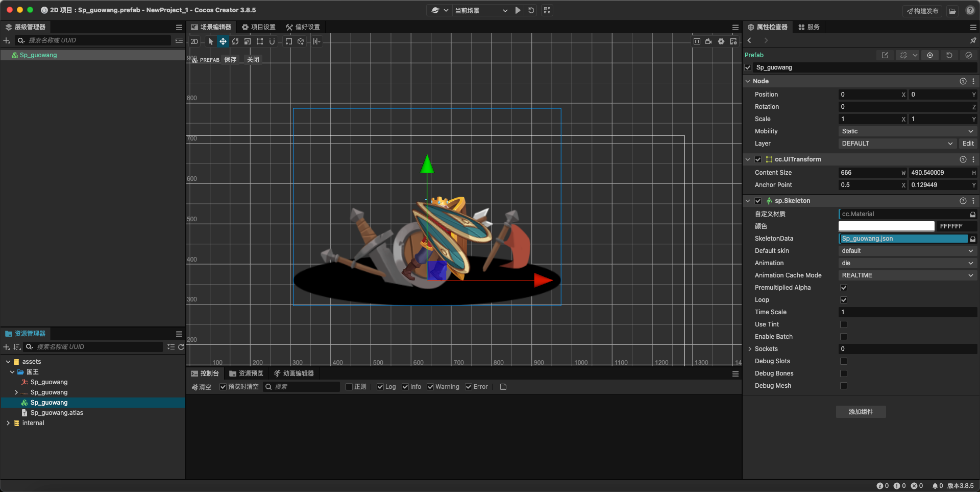This screenshot has width=980, height=492.
Task: Click the help question mark at top right
Action: [970, 10]
